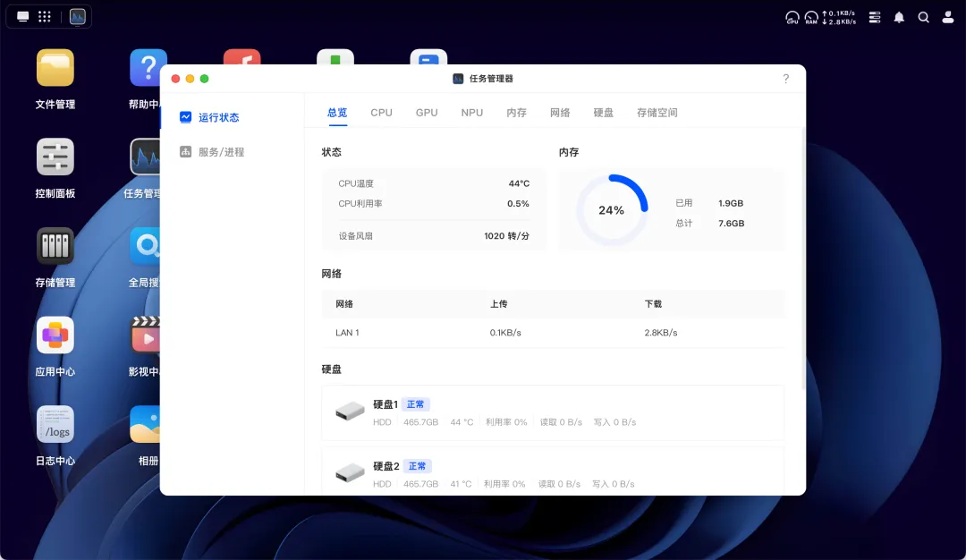
Task: Switch to the 总览 tab
Action: coord(337,113)
